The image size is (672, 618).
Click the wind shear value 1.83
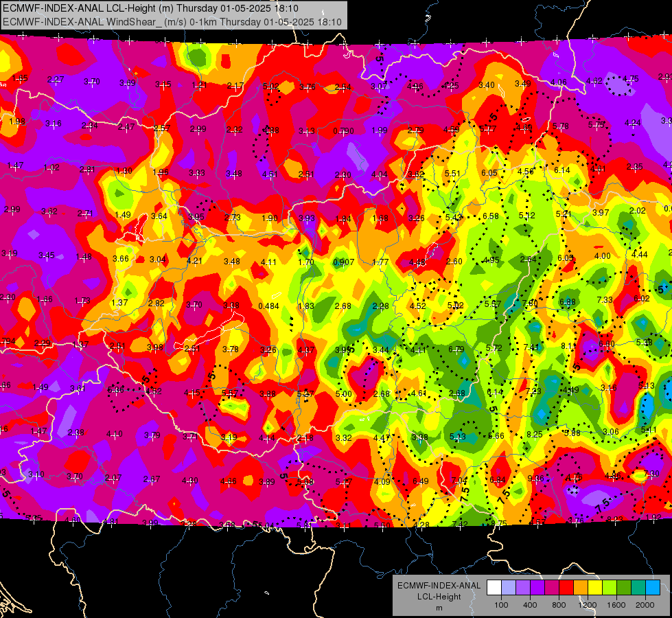[306, 306]
